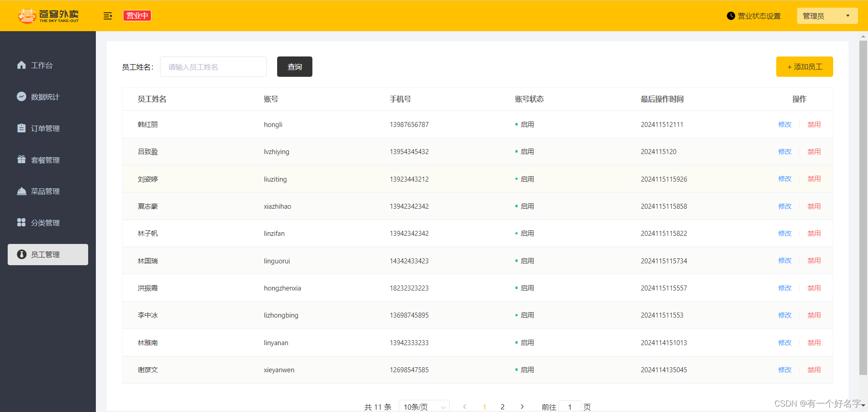Click 禁用 for lvzhiying row
The height and width of the screenshot is (412, 868).
pos(814,151)
